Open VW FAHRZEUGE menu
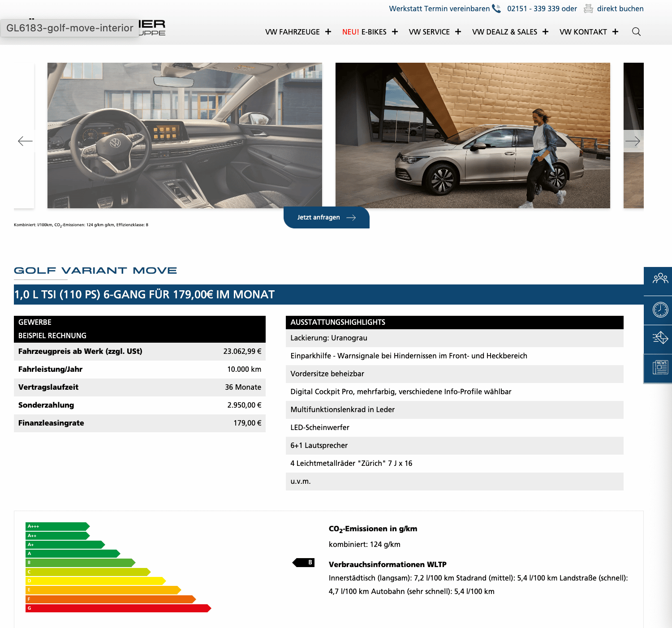The image size is (672, 628). click(292, 32)
